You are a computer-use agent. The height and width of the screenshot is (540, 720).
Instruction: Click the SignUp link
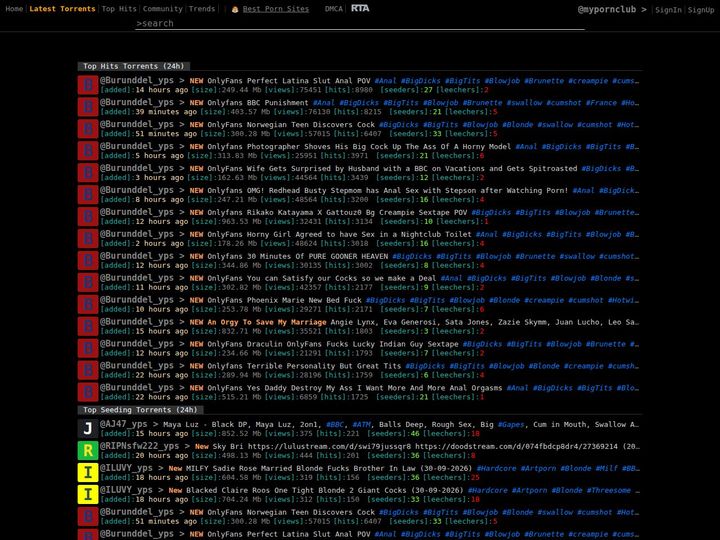[x=701, y=10]
